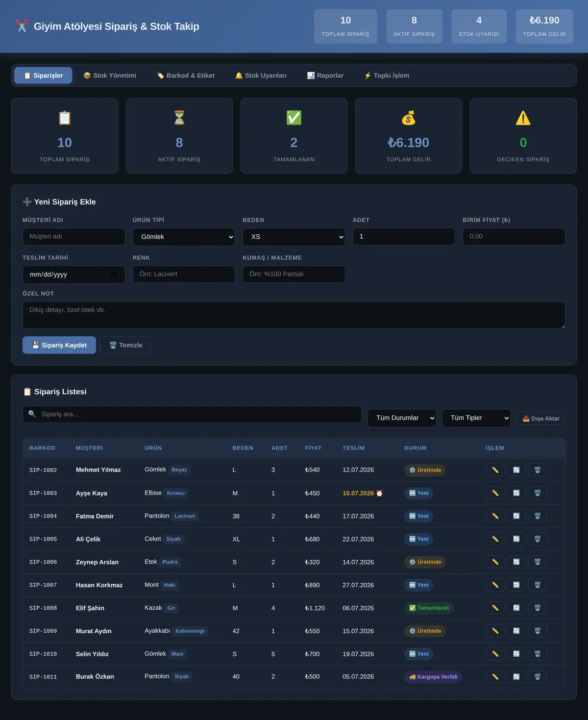The width and height of the screenshot is (588, 720).
Task: Open the Tüm Tipler type filter
Action: [x=476, y=418]
